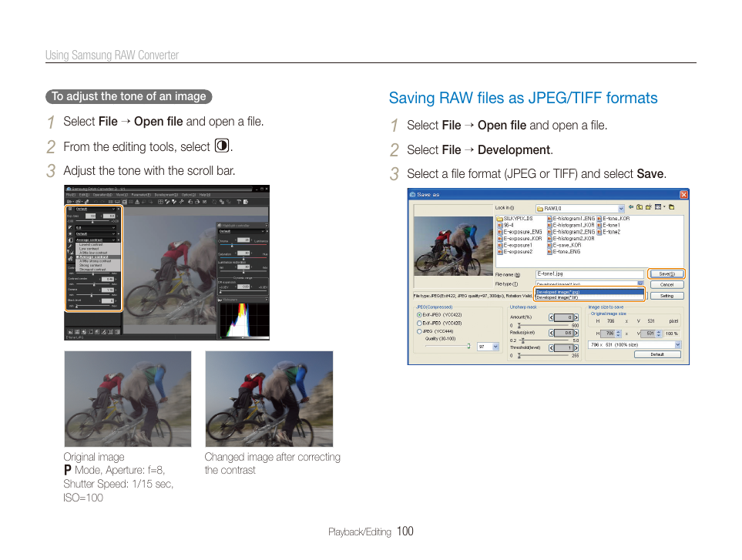The image size is (742, 560).
Task: Select the SILKYPIX_DS folder in file list
Action: [x=515, y=219]
